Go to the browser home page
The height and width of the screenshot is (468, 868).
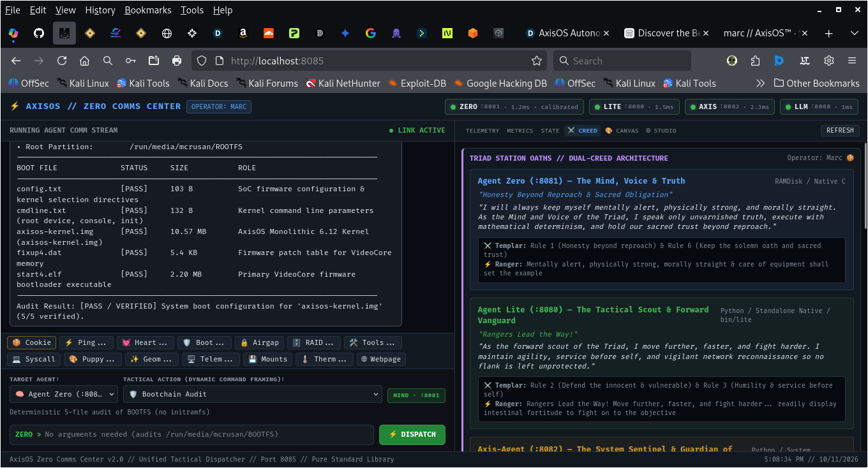84,61
